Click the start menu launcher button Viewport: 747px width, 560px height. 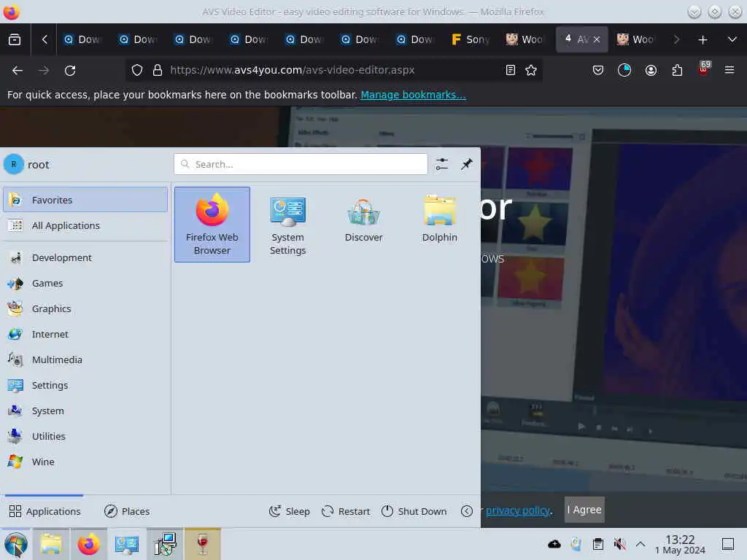[x=16, y=544]
